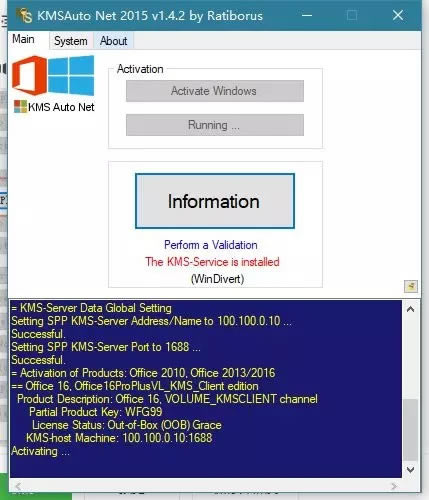
Task: Click the KMSAuto title bar app icon
Action: click(25, 16)
